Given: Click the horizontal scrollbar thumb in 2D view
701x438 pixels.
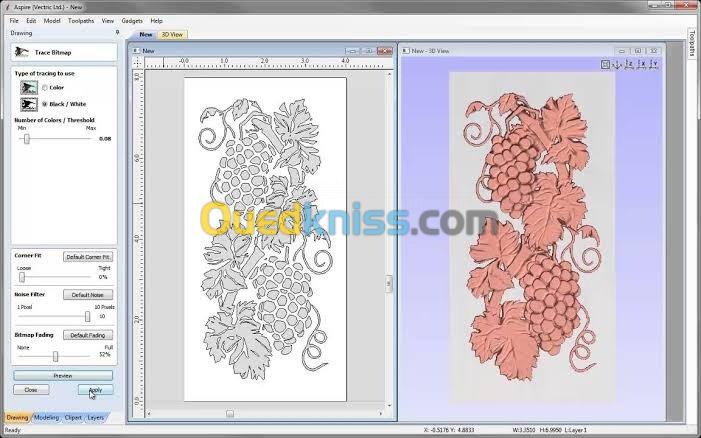Looking at the screenshot, I should click(x=230, y=413).
